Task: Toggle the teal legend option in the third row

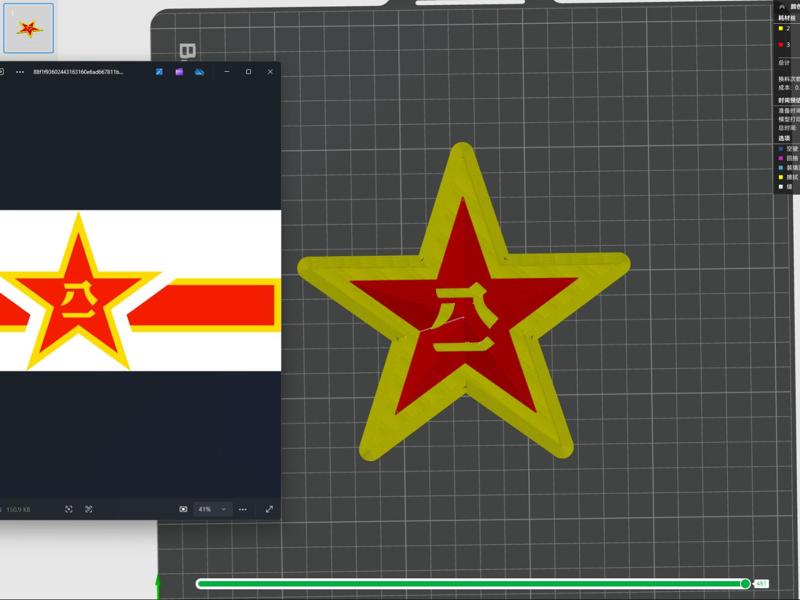Action: click(x=781, y=167)
